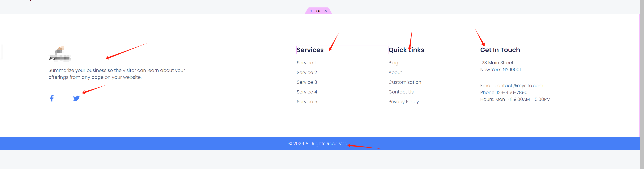
Task: Click the six-dot drag handle icon
Action: [318, 11]
